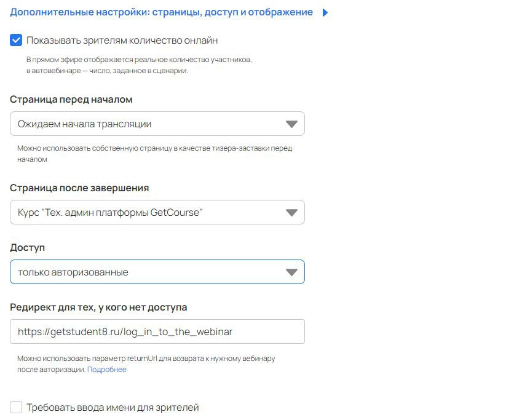Click the hint about тизера-заставки перед началом

coord(154,154)
